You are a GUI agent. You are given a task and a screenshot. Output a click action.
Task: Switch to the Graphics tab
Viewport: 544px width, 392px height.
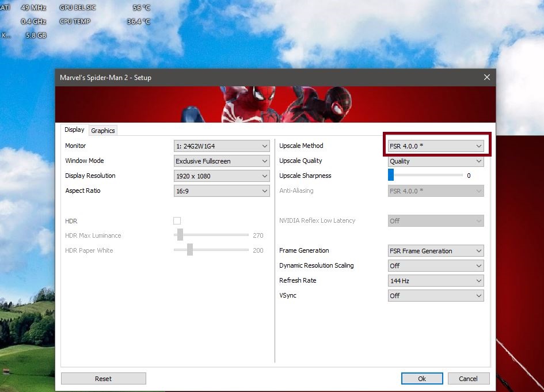[x=102, y=131]
